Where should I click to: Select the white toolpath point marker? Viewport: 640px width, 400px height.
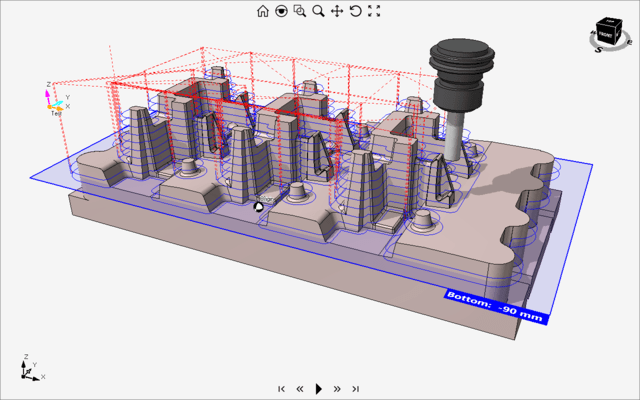pos(258,206)
